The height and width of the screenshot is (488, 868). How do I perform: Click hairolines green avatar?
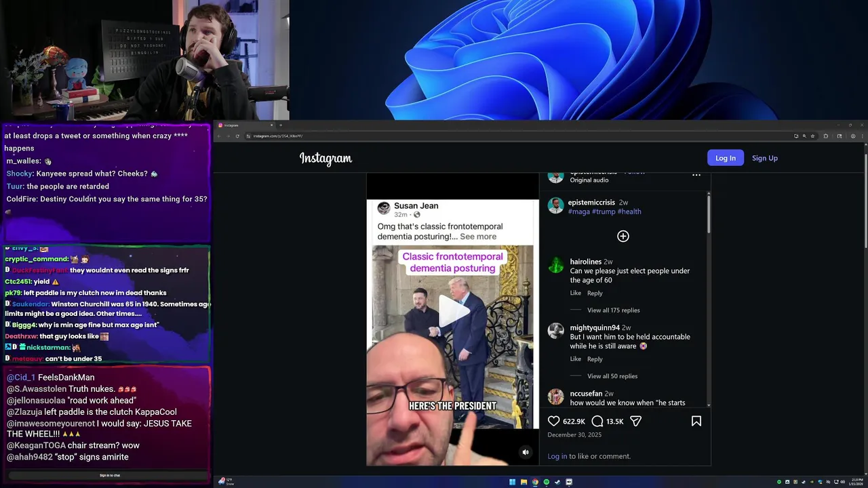556,265
